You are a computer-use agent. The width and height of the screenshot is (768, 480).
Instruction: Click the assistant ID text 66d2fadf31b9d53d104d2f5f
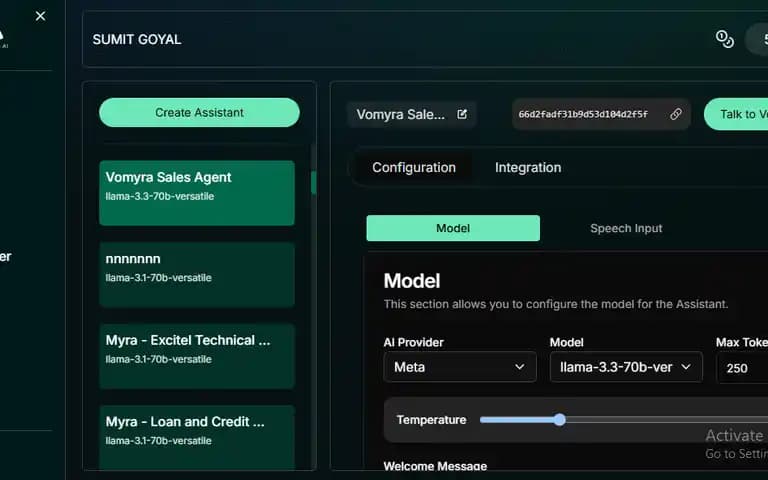pos(583,115)
